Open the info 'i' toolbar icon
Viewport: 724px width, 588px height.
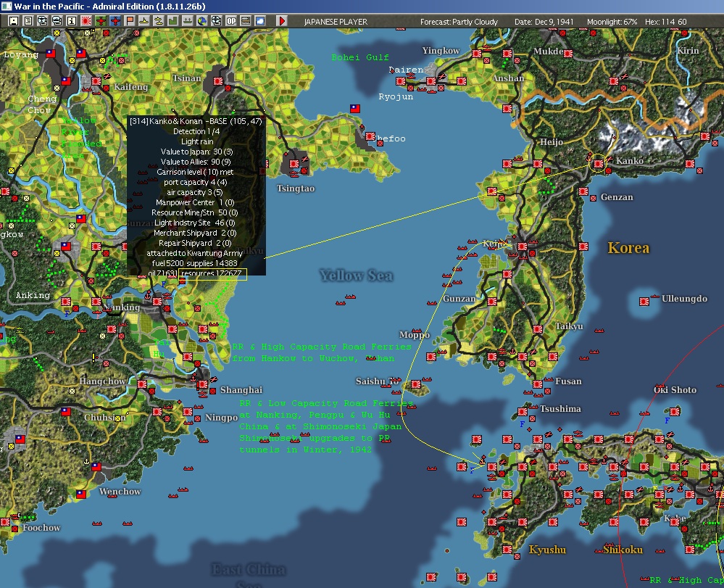pos(71,21)
